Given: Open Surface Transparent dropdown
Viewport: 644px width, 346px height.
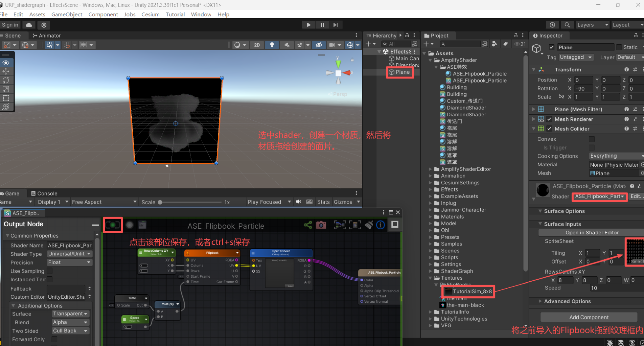Looking at the screenshot, I should [x=70, y=314].
